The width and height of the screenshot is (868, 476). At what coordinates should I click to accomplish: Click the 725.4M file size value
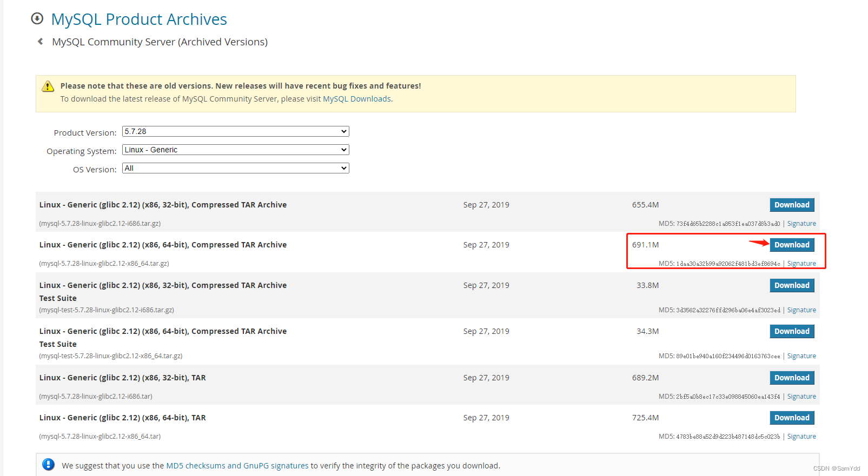(645, 418)
